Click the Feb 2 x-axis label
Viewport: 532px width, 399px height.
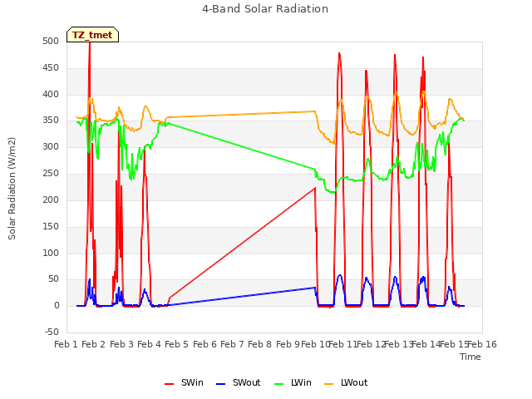(x=94, y=345)
